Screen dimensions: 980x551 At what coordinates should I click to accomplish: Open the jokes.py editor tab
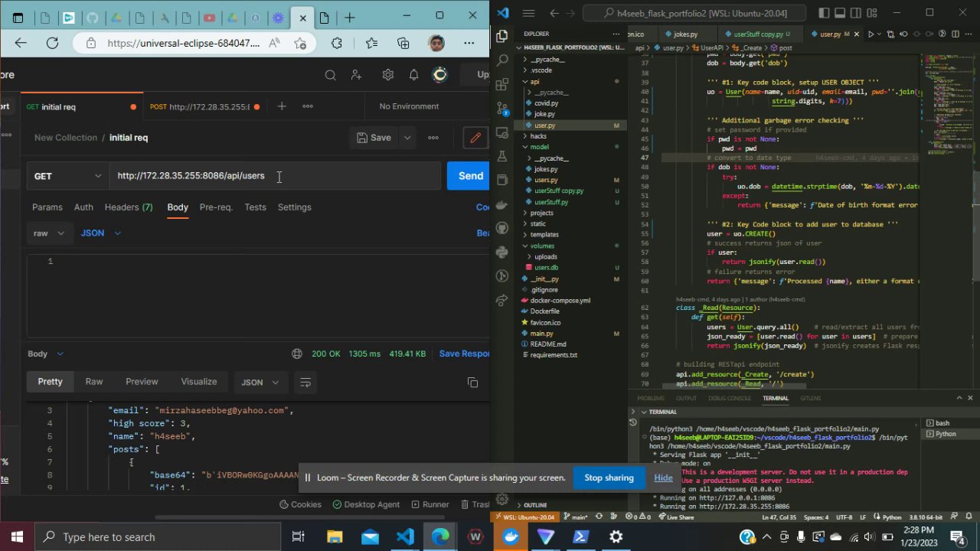tap(684, 34)
